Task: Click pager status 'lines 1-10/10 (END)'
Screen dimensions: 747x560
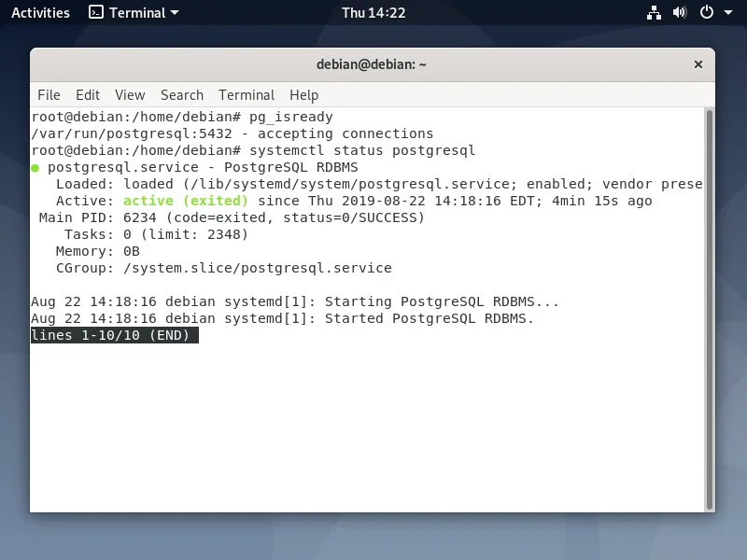Action: point(110,335)
